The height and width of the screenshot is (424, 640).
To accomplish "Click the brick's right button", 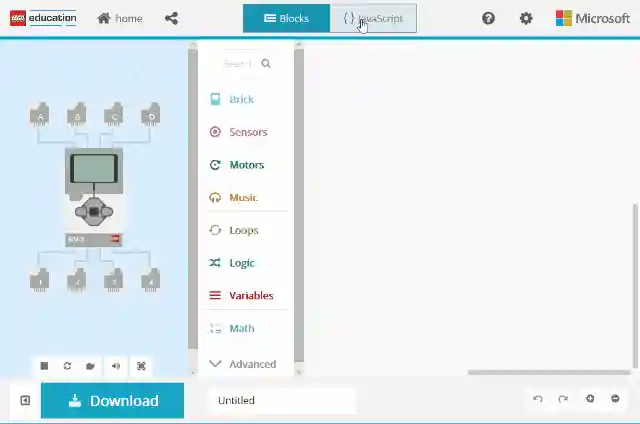I will coord(107,211).
